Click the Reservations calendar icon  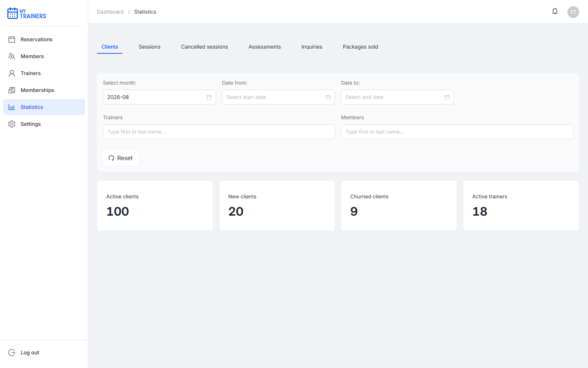point(12,39)
